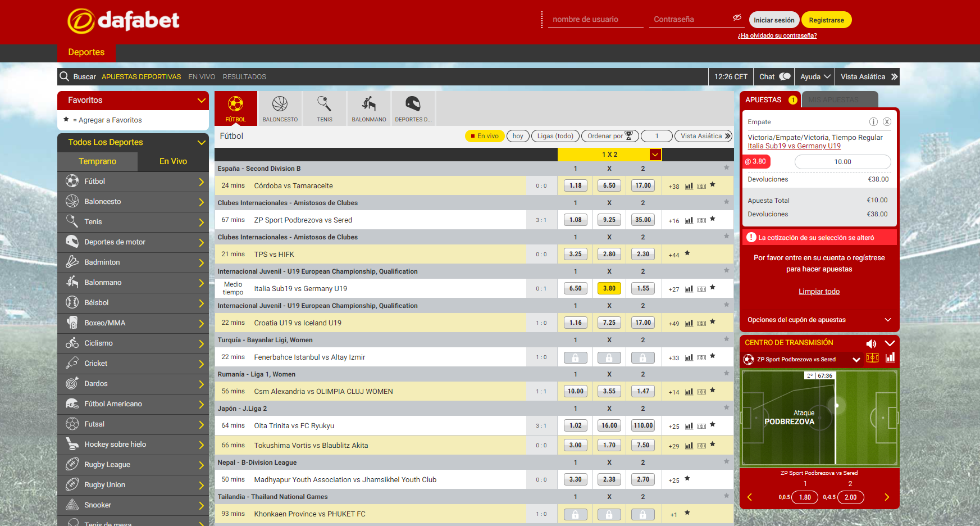Screen dimensions: 980x526
Task: Open the Ligas (todo) filter dropdown
Action: click(555, 136)
